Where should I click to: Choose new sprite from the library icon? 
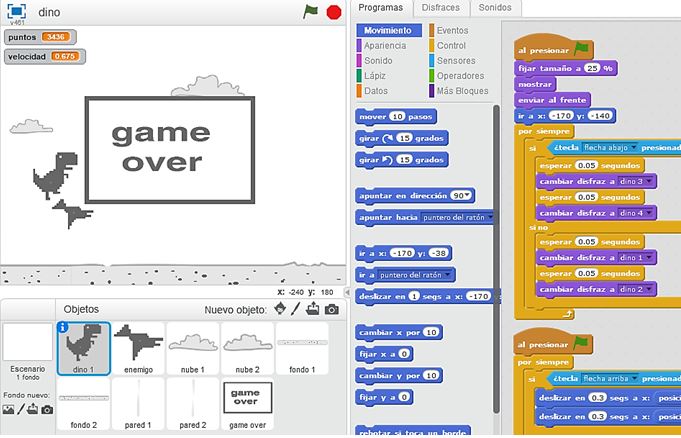280,309
